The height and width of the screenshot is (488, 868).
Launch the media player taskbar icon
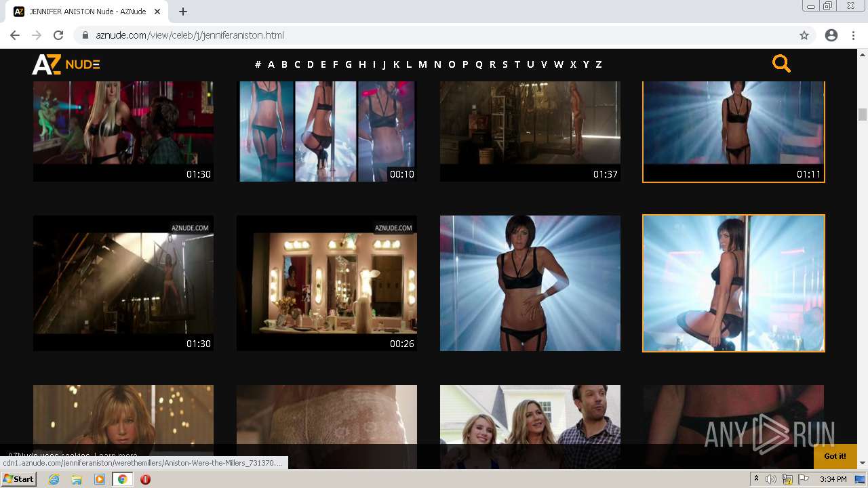click(x=100, y=479)
